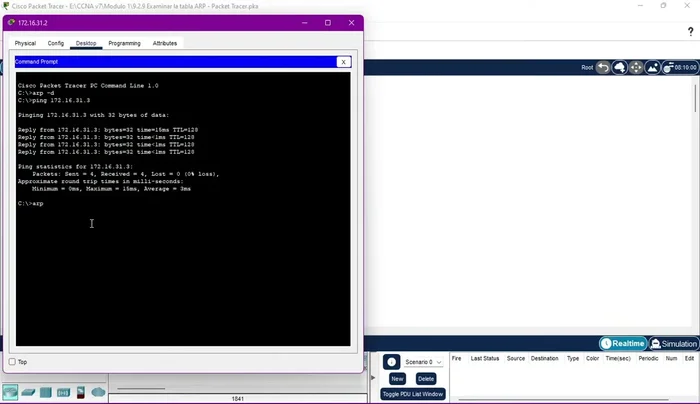
Task: Enable the Top checkbox
Action: pos(12,362)
